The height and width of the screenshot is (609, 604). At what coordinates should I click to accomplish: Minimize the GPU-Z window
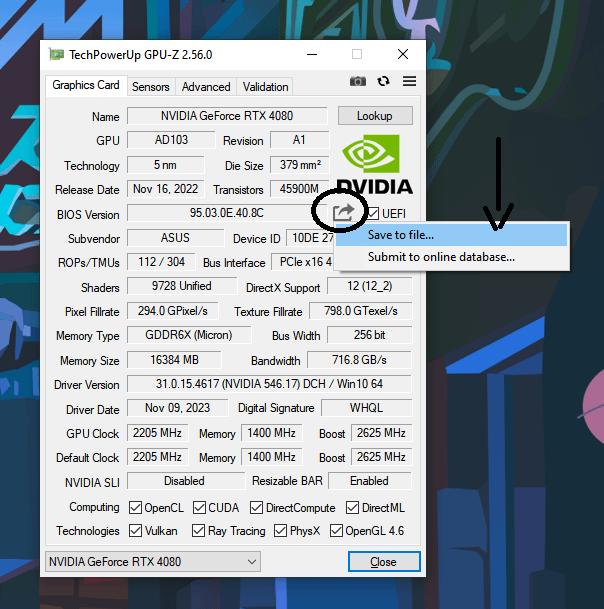point(312,54)
